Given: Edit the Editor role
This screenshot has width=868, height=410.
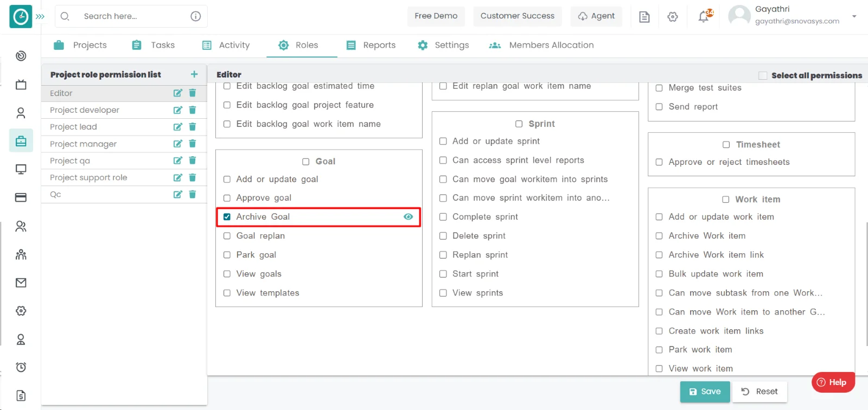Looking at the screenshot, I should (177, 93).
